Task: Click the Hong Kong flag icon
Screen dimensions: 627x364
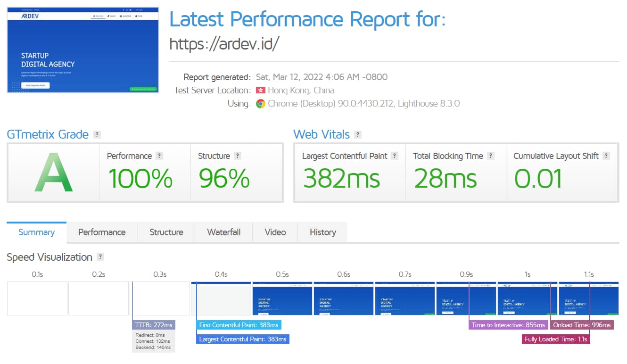Action: [260, 90]
